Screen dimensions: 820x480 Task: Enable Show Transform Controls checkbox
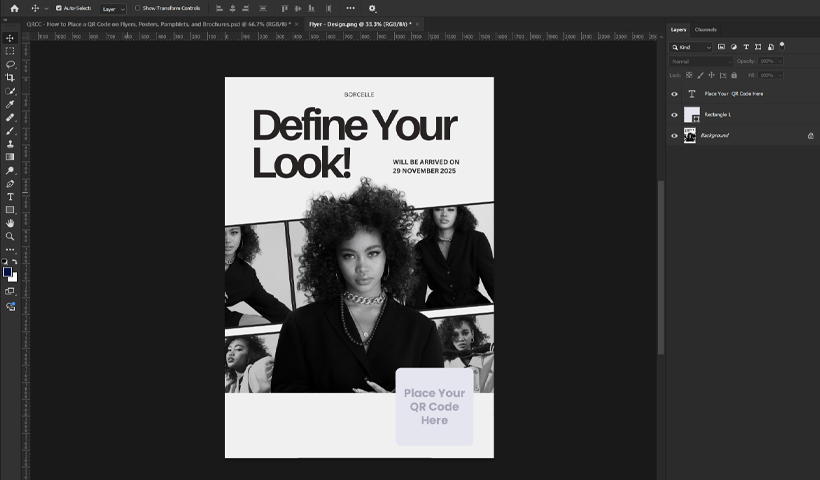(x=138, y=8)
